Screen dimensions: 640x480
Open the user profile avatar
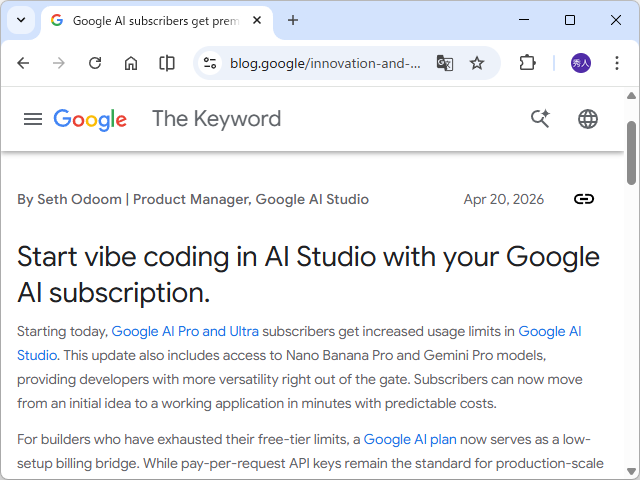tap(581, 63)
